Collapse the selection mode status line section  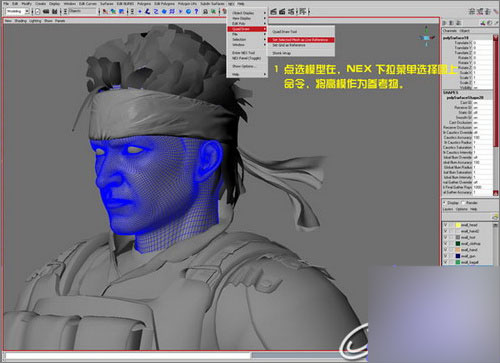99,11
